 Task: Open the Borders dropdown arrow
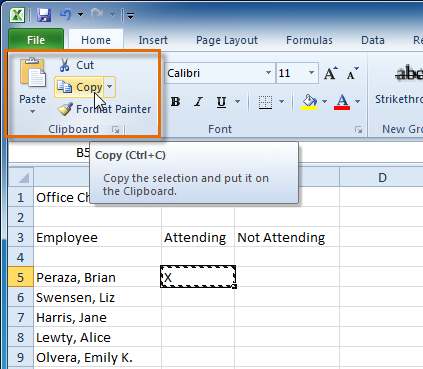coord(282,101)
